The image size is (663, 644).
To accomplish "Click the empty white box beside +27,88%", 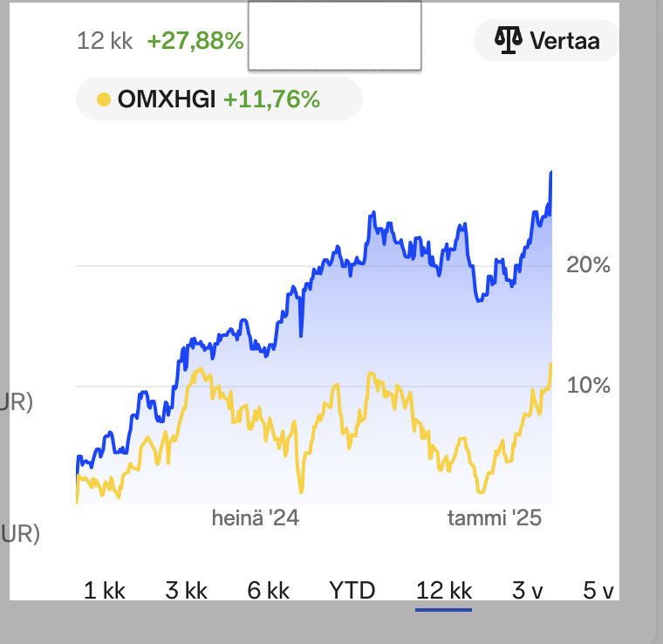I will click(x=334, y=36).
